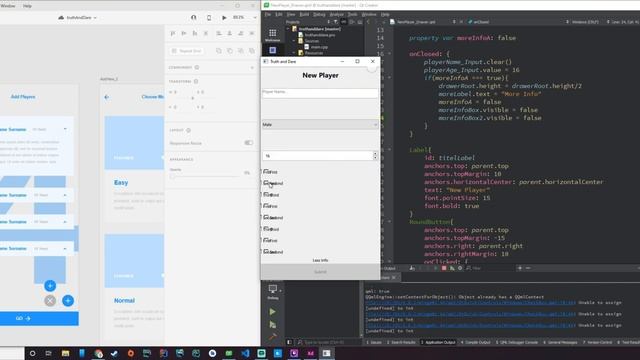The image size is (640, 360).
Task: Switch to the Issues output pane tab
Action: (373, 342)
